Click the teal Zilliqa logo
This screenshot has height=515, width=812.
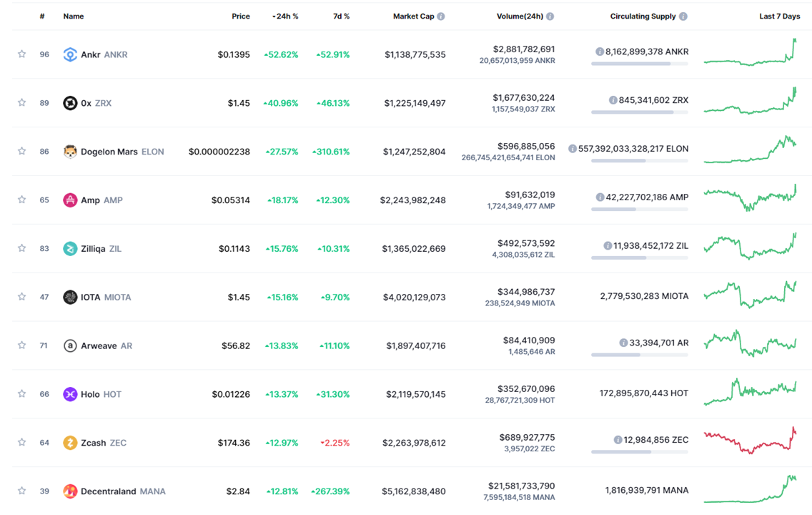[70, 249]
